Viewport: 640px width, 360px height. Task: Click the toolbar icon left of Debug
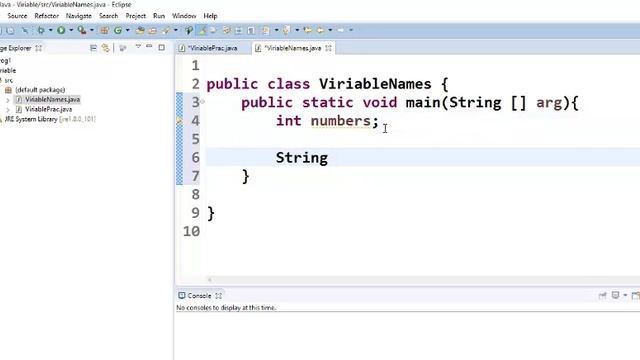24,30
